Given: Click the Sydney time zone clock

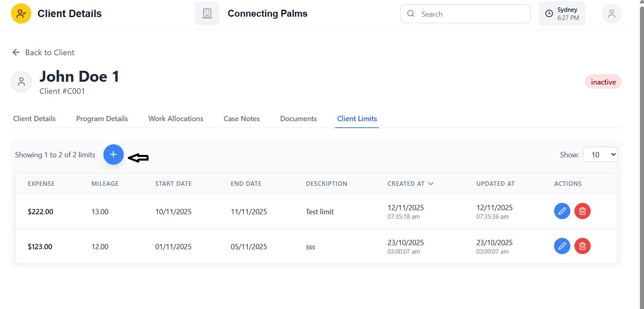Looking at the screenshot, I should coord(562,14).
